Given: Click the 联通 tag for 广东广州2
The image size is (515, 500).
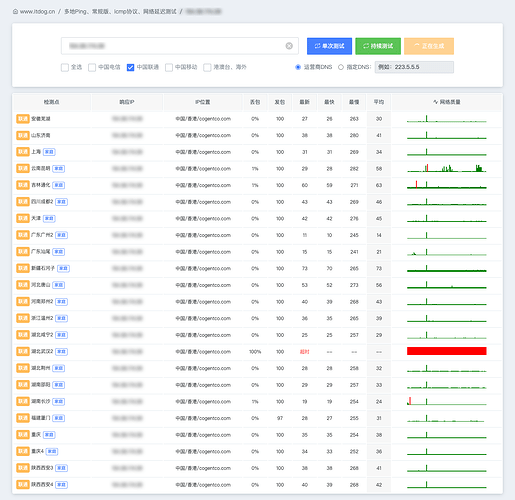Looking at the screenshot, I should [x=23, y=235].
